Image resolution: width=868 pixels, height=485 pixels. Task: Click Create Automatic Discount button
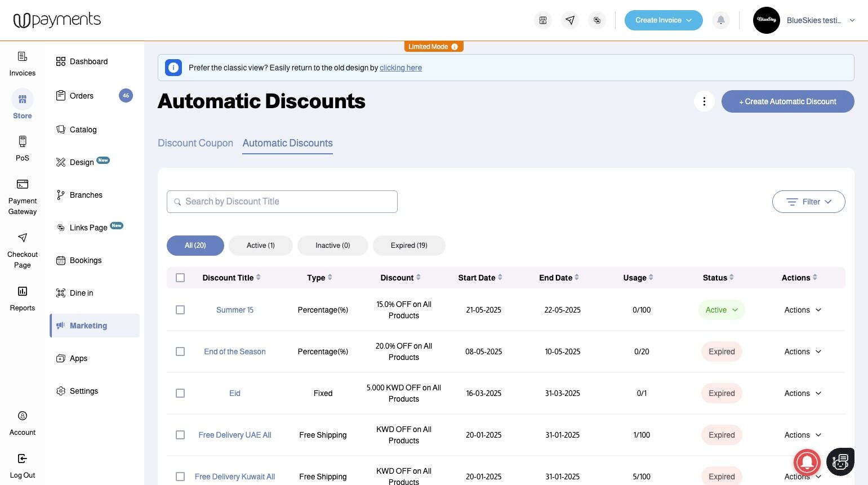787,101
